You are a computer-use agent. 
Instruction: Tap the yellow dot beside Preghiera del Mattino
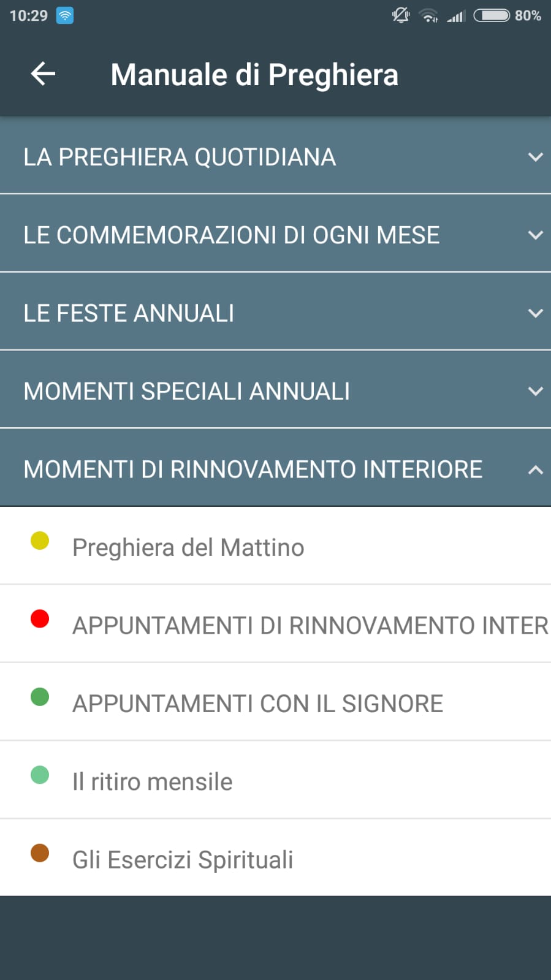(x=40, y=541)
